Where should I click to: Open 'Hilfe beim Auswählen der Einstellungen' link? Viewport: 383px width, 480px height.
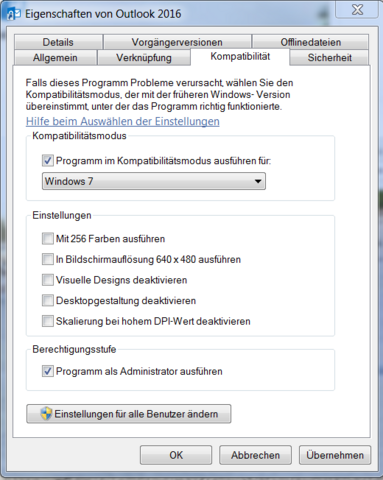123,121
